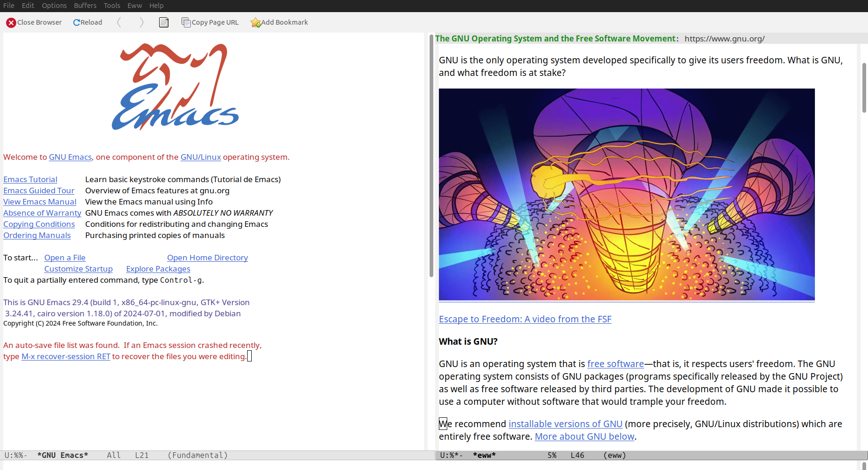Open the Options menu
The image size is (868, 470).
(x=54, y=6)
